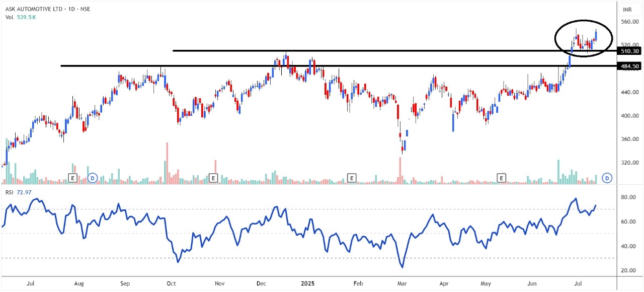Click the 560.00 value on the price scale
The height and width of the screenshot is (292, 644).
[630, 22]
